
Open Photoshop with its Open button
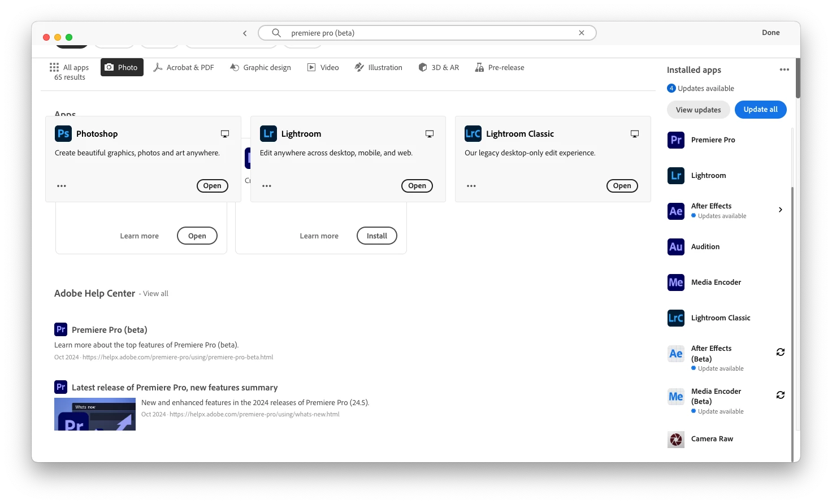(x=213, y=186)
